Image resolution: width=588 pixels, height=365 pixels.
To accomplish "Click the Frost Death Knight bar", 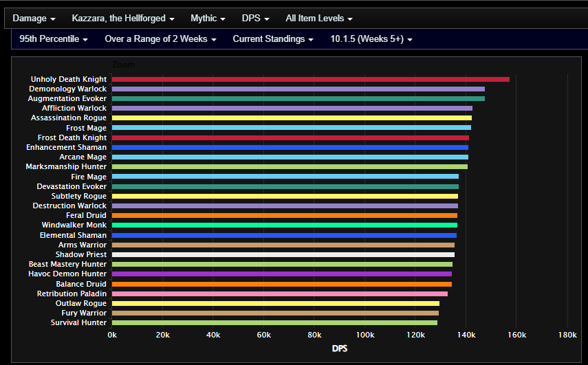I will pyautogui.click(x=290, y=138).
